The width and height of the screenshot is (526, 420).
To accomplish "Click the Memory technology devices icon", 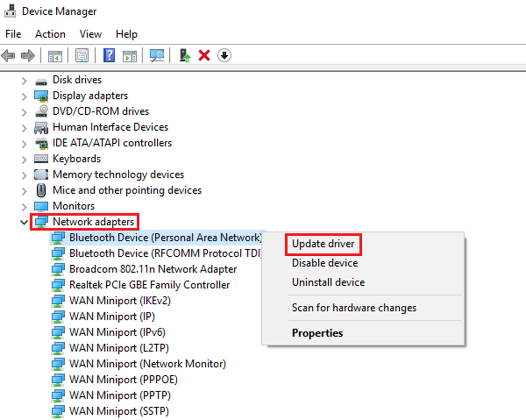I will tap(41, 175).
